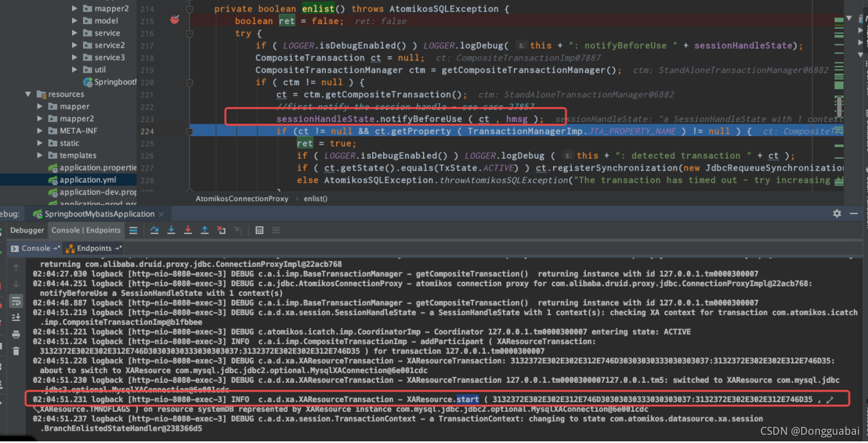Print console output
This screenshot has width=868, height=443.
click(x=16, y=335)
